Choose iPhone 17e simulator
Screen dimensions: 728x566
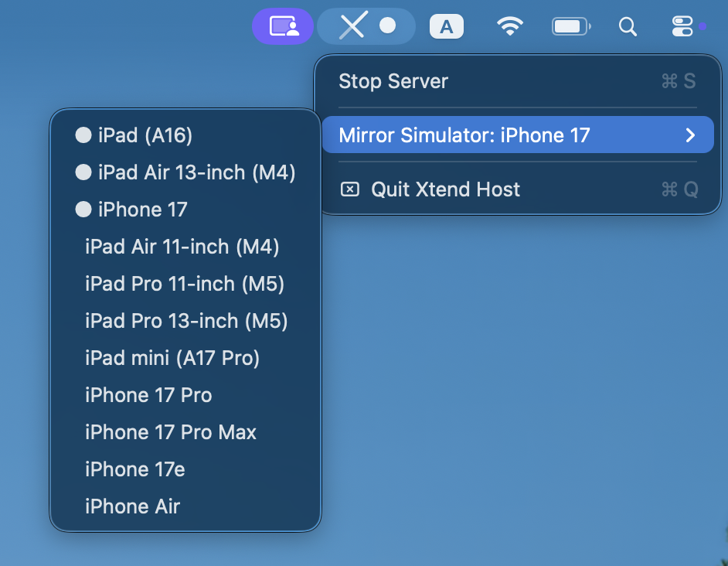pos(185,470)
